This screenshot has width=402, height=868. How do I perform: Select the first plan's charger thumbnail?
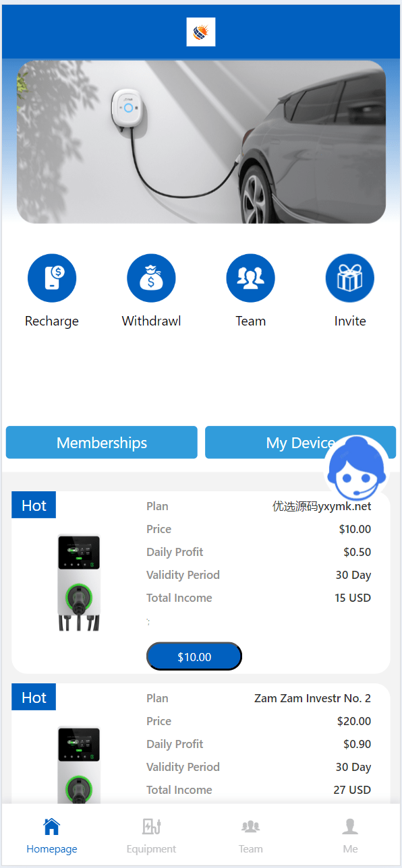click(79, 582)
